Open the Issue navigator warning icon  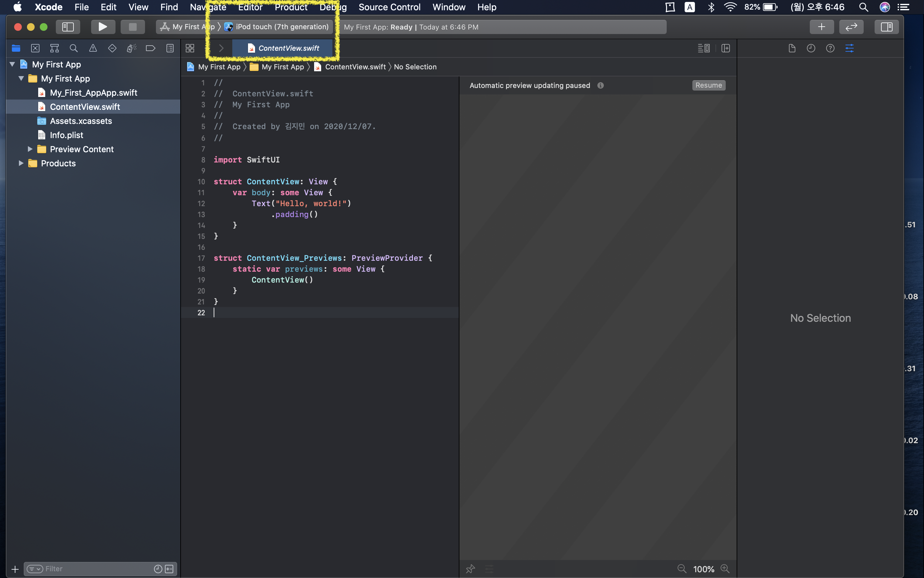[x=93, y=48]
